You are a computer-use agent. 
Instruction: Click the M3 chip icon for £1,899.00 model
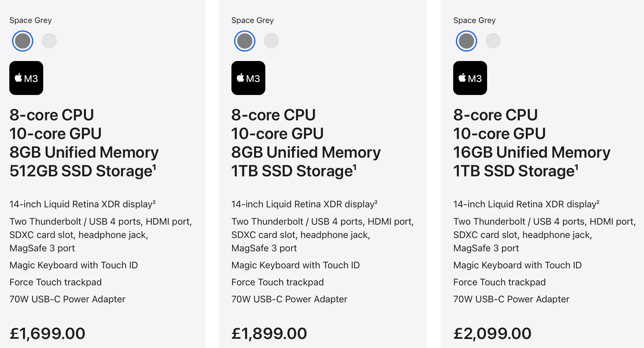(248, 78)
